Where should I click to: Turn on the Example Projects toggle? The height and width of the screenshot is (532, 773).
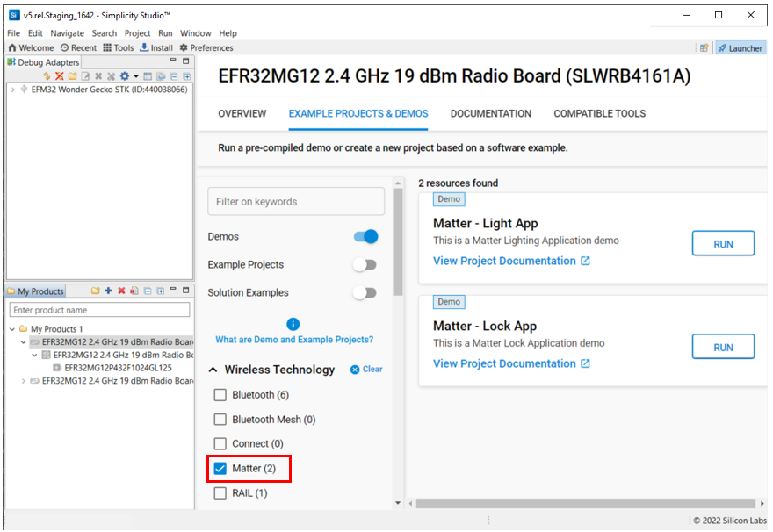(366, 264)
